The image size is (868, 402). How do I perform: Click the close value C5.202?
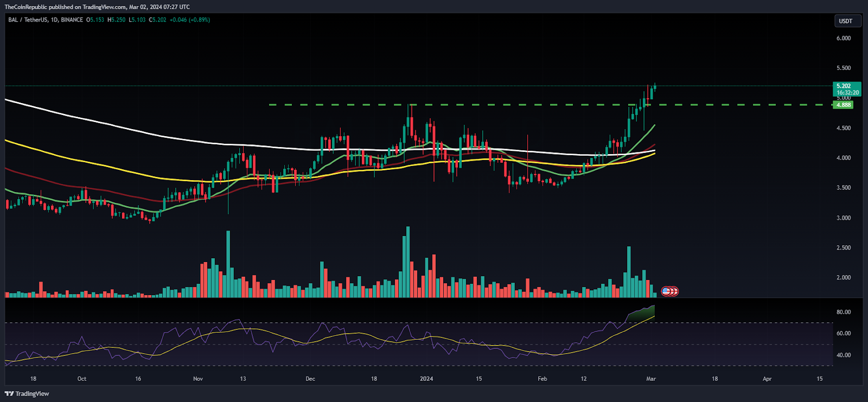coord(158,20)
